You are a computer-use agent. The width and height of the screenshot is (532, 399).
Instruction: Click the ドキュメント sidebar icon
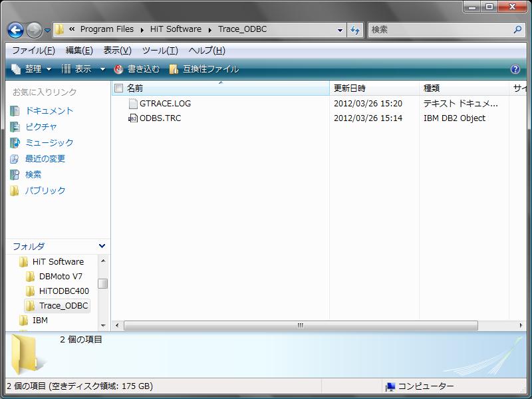15,110
